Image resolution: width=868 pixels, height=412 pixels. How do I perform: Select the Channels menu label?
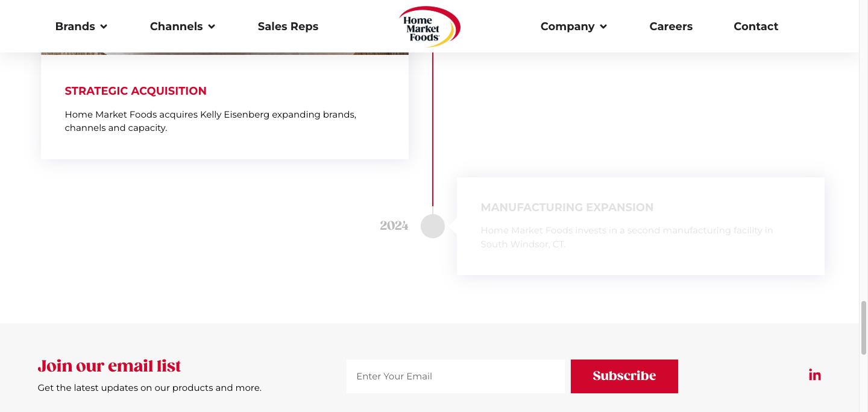[176, 27]
